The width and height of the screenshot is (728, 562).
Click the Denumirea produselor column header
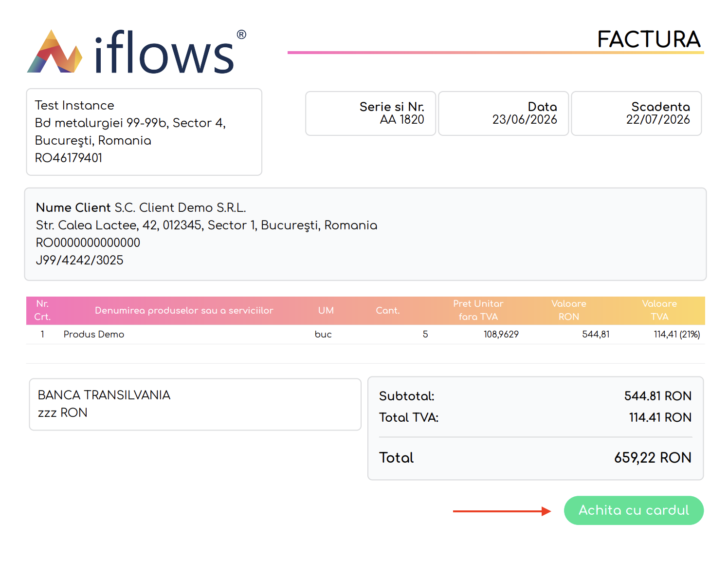point(184,310)
